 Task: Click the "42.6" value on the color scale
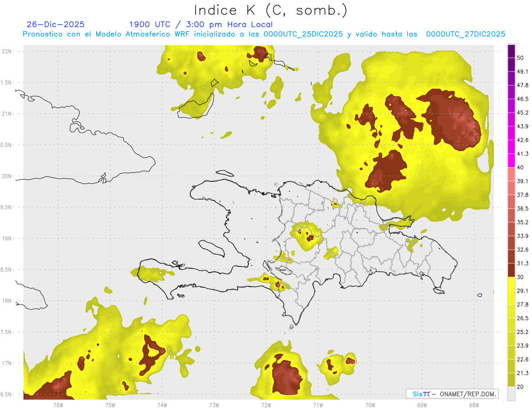coord(523,140)
